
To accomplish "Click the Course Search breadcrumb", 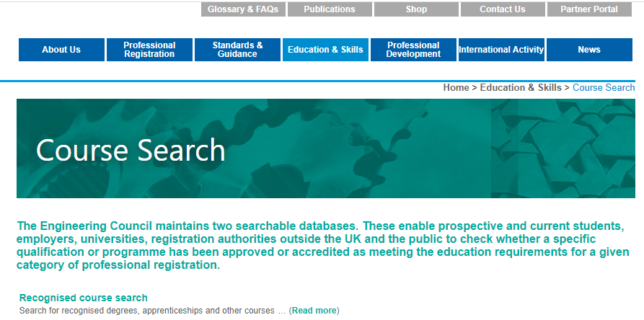I will [604, 88].
